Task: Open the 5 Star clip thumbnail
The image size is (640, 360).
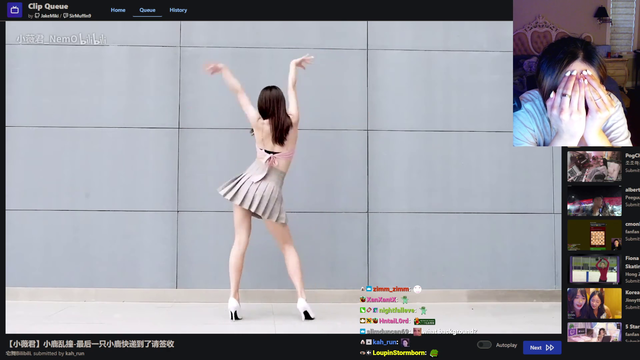Action: click(x=594, y=332)
